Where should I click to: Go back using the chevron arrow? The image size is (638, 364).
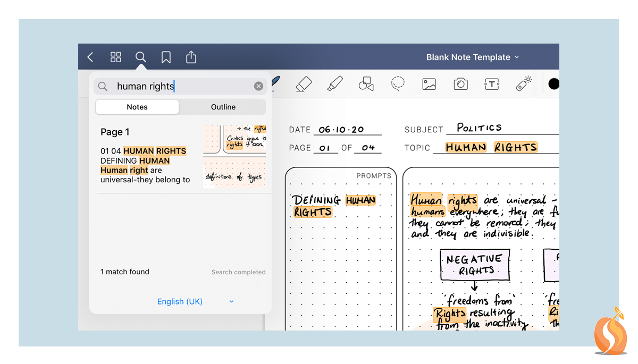(x=90, y=57)
